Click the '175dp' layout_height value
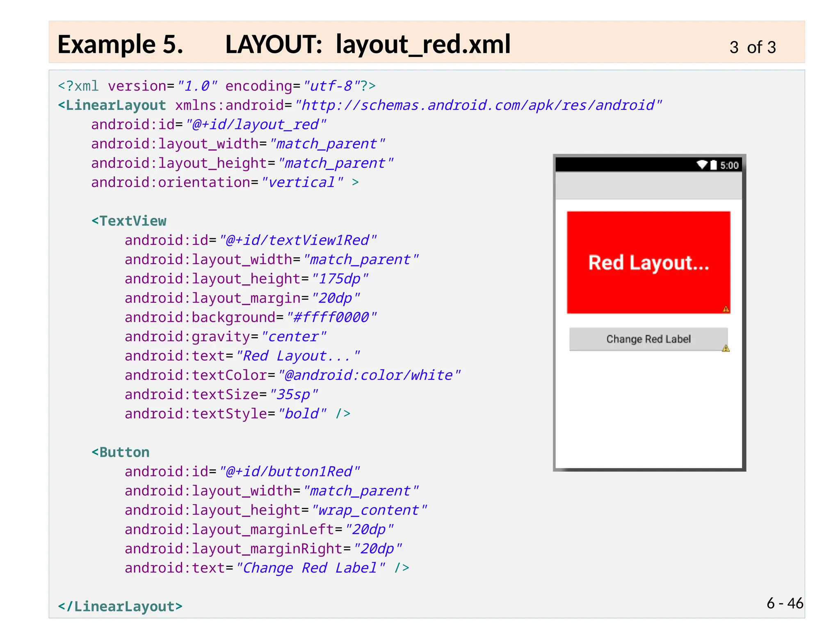This screenshot has height=630, width=840. click(x=340, y=278)
